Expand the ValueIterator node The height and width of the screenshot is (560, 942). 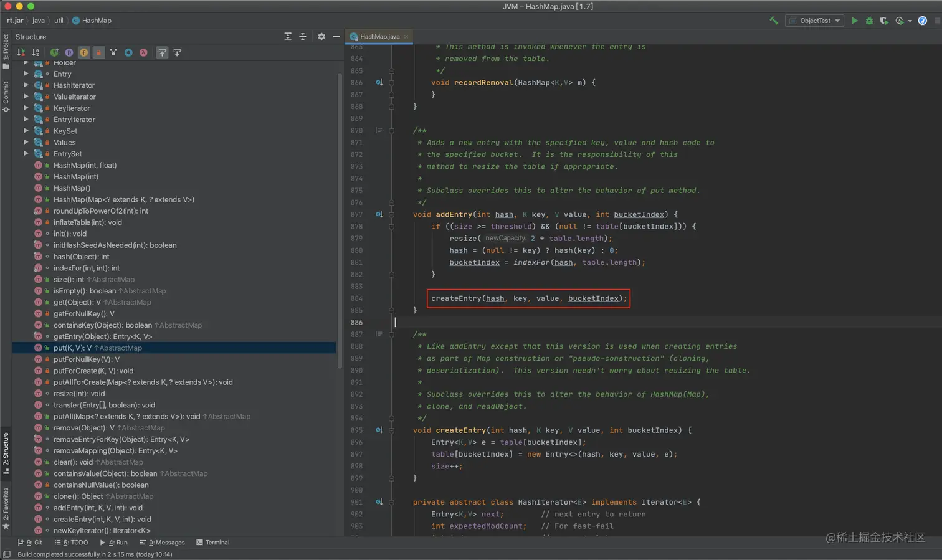point(26,97)
